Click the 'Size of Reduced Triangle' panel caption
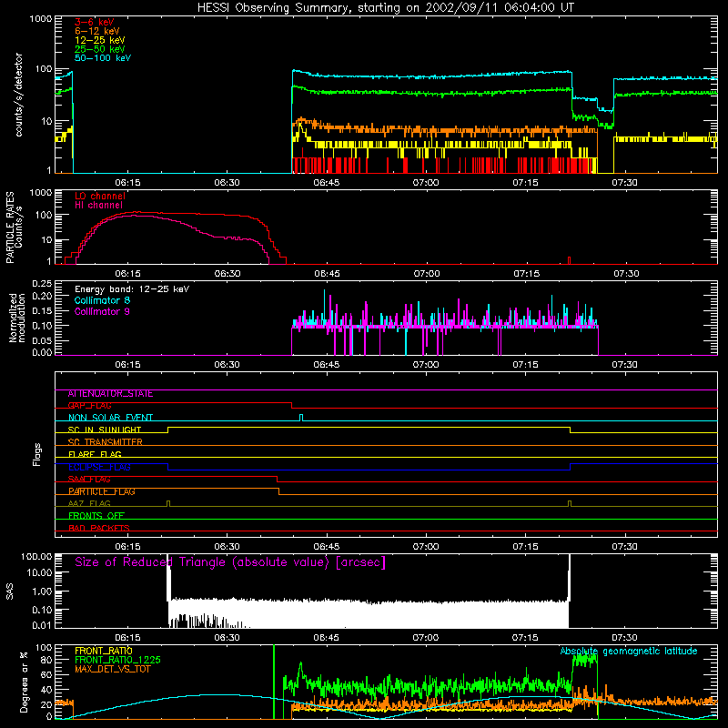 230,562
